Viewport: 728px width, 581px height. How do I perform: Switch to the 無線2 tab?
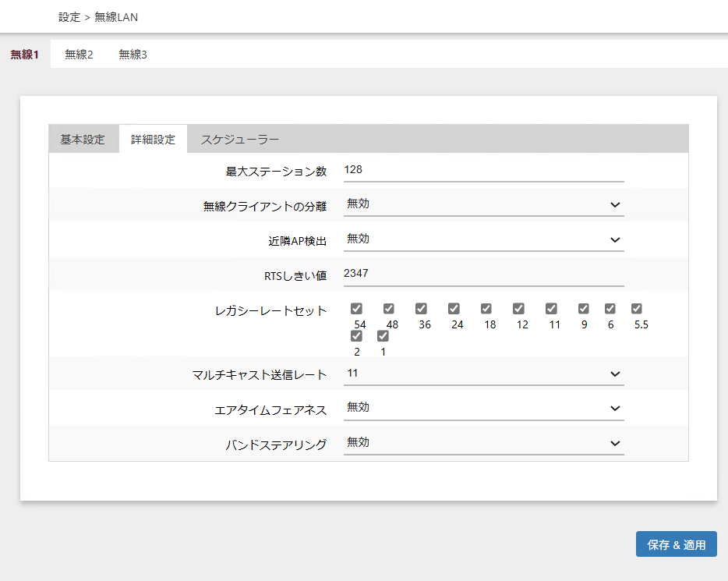[79, 55]
